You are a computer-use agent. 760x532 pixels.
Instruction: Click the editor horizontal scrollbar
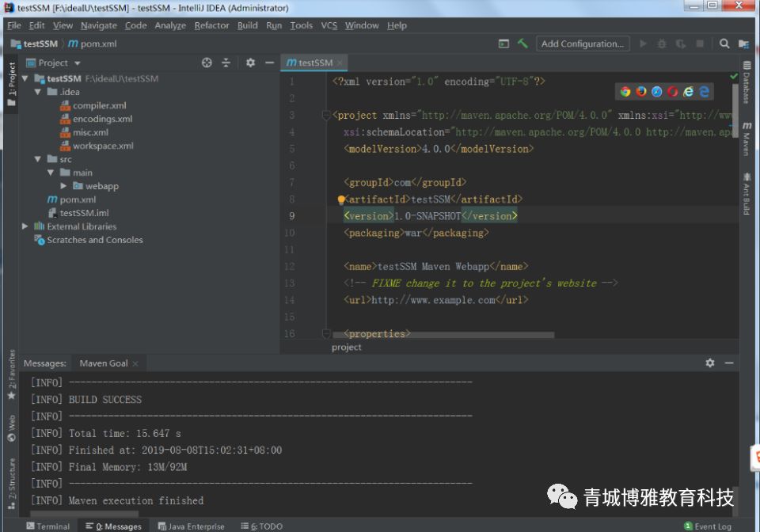[443, 335]
